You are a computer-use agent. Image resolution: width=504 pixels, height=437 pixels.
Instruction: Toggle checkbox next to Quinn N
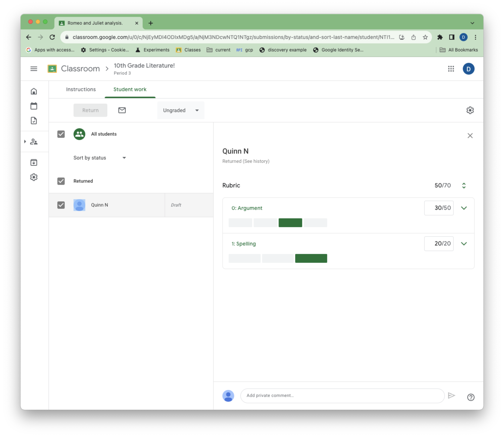[x=61, y=205]
